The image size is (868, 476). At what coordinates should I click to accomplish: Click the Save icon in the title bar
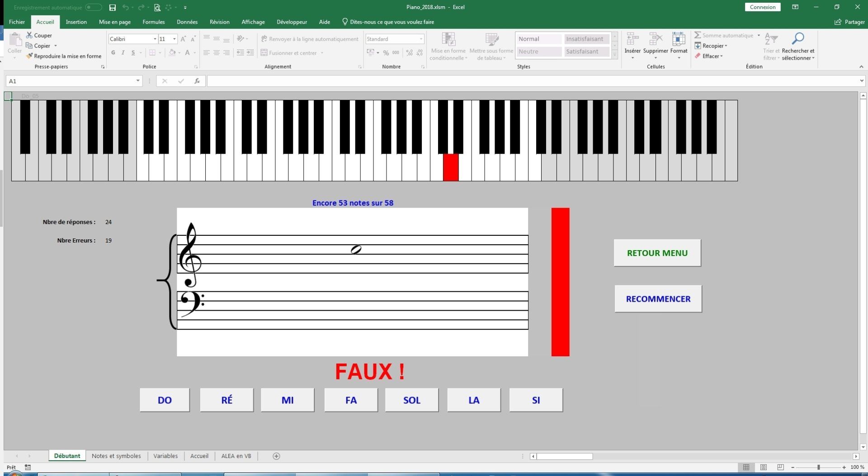point(113,7)
